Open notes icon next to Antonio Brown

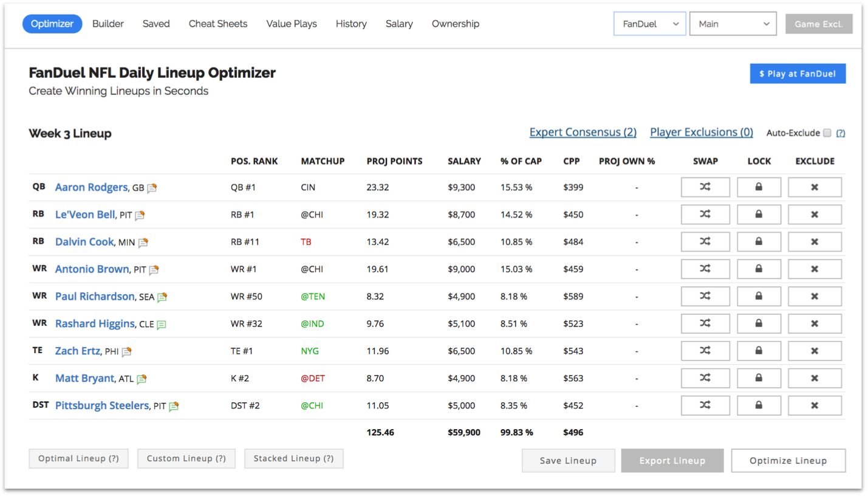pos(154,270)
